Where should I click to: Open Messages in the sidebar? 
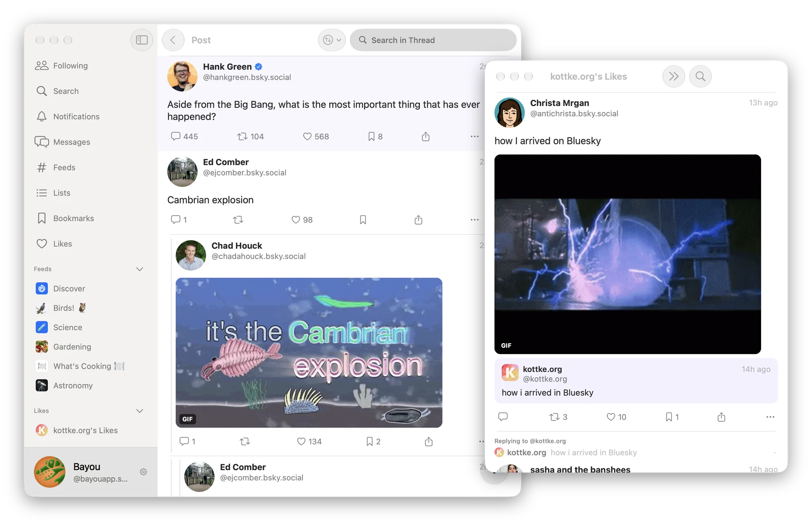(x=63, y=142)
